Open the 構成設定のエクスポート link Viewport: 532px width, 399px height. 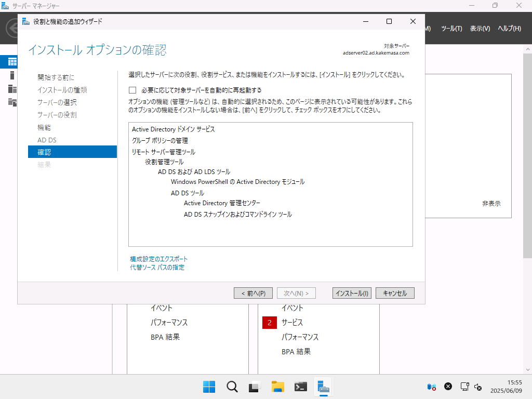[159, 259]
